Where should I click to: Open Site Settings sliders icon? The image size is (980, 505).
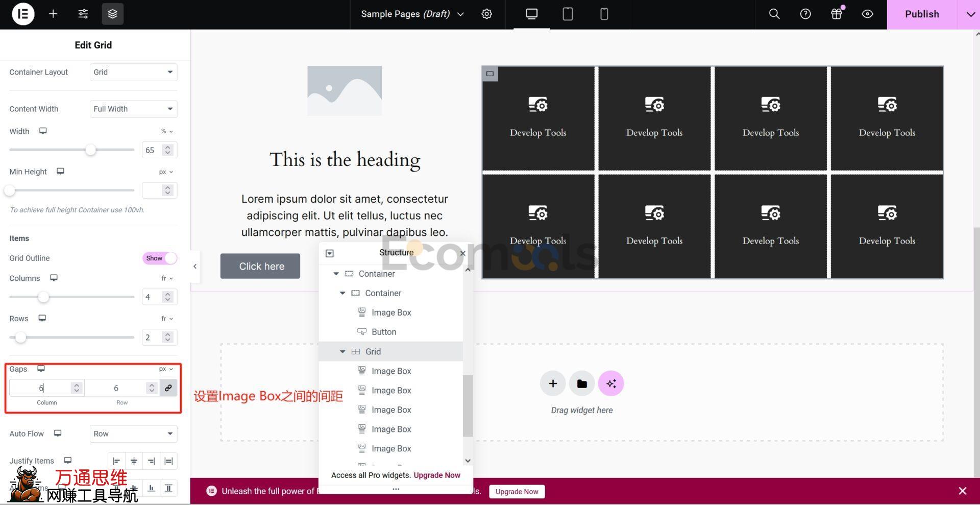click(83, 14)
